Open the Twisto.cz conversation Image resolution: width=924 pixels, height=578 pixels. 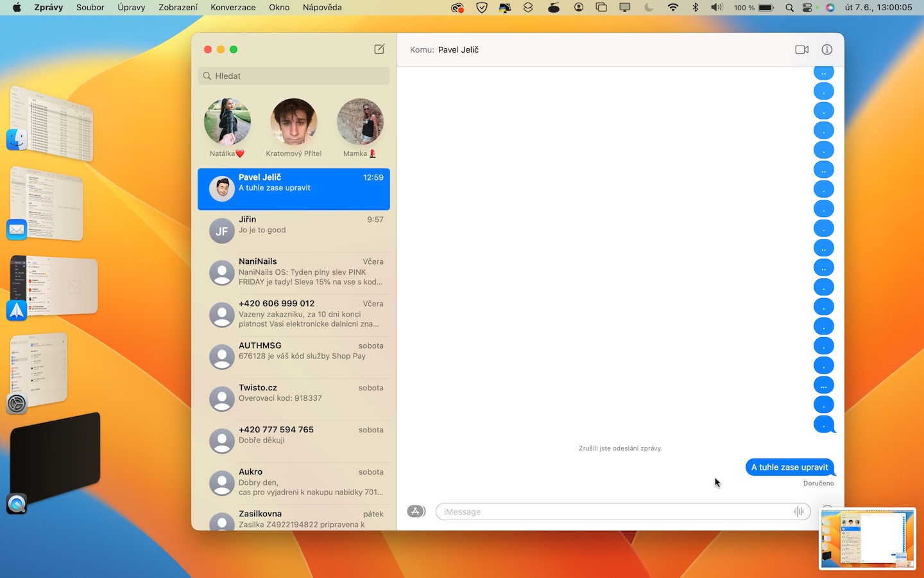click(294, 399)
